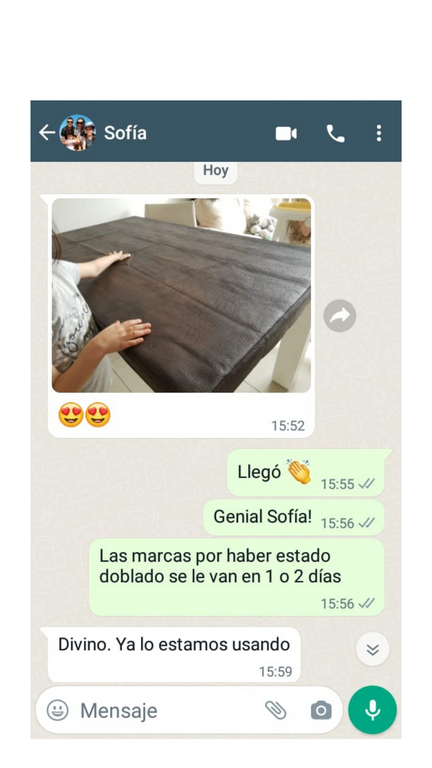This screenshot has height=768, width=432.
Task: Open the emoji picker
Action: [x=57, y=710]
